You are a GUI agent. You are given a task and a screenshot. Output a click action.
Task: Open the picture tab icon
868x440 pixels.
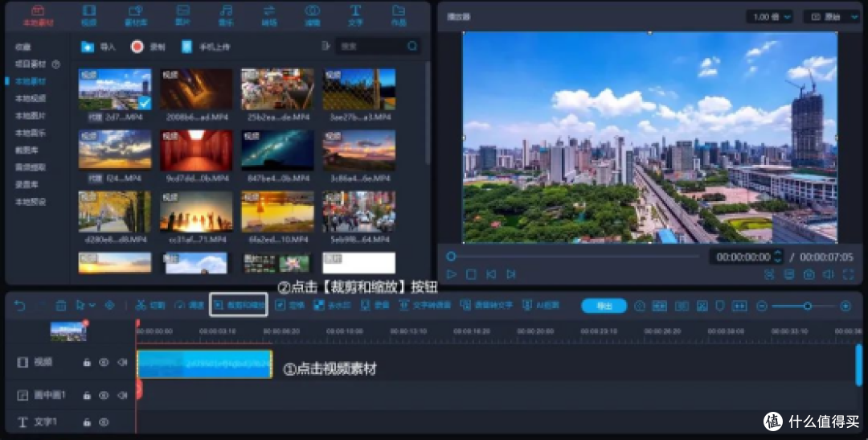click(x=182, y=15)
